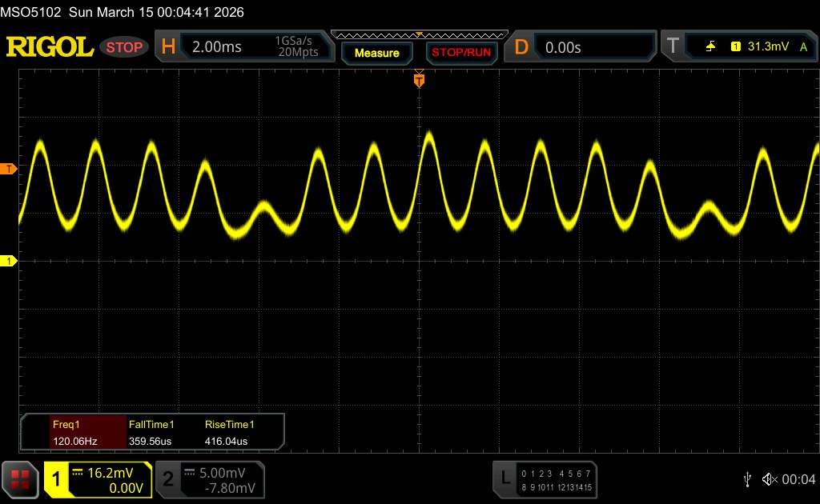Click the rising edge trigger icon
Viewport: 820px width, 504px height.
pos(710,47)
